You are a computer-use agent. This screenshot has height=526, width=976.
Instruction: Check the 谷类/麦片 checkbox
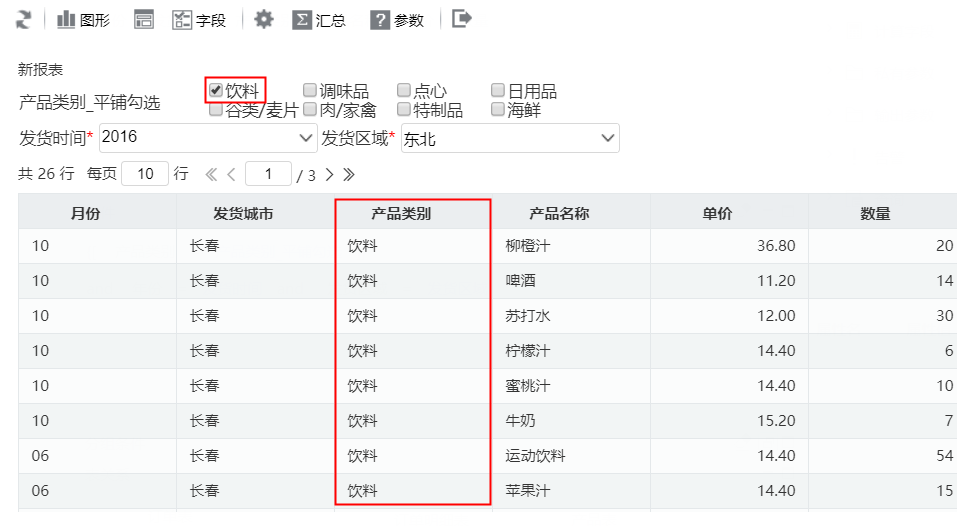point(215,110)
